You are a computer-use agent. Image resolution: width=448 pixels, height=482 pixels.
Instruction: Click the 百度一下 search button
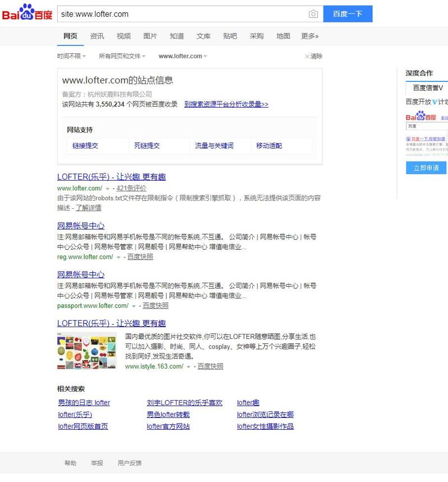pyautogui.click(x=348, y=14)
